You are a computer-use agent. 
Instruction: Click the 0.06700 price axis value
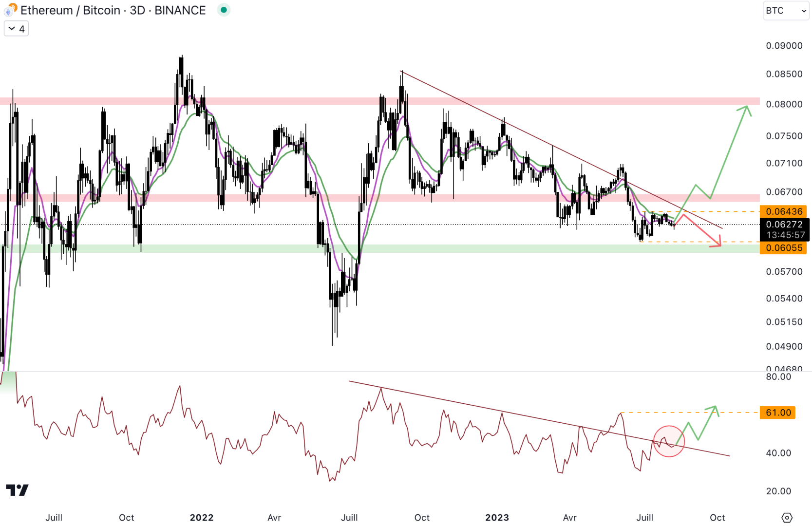784,192
